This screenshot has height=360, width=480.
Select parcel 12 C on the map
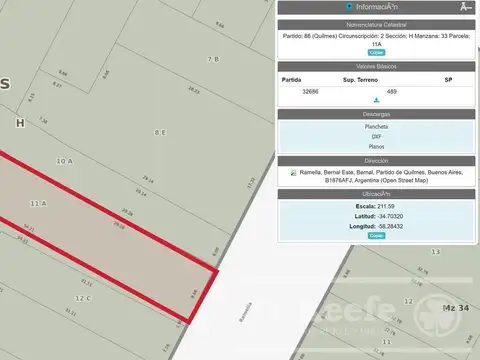tap(83, 298)
